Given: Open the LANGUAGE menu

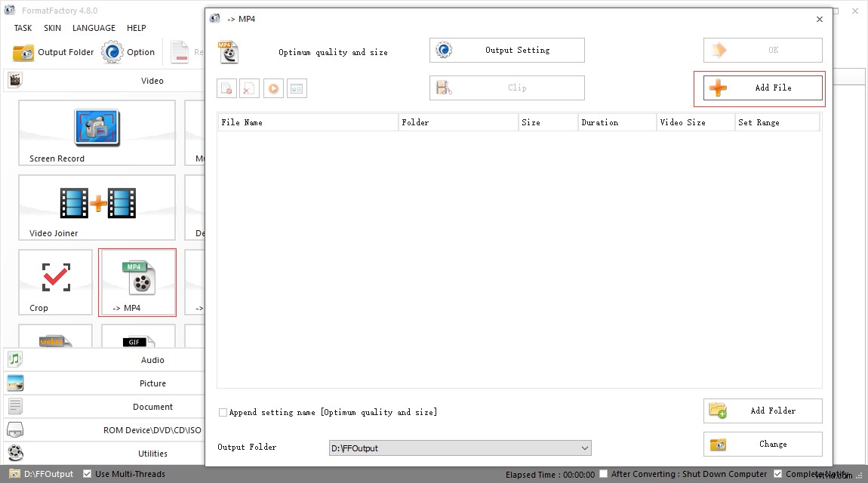Looking at the screenshot, I should 94,28.
